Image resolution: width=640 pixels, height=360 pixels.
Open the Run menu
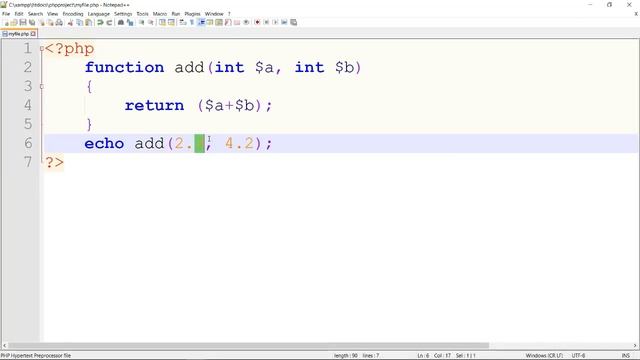[176, 14]
